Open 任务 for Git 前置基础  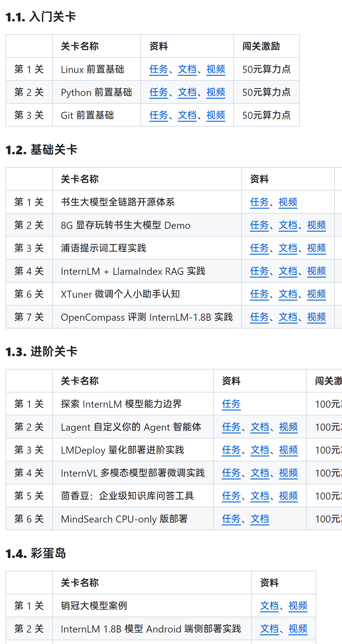coord(159,115)
